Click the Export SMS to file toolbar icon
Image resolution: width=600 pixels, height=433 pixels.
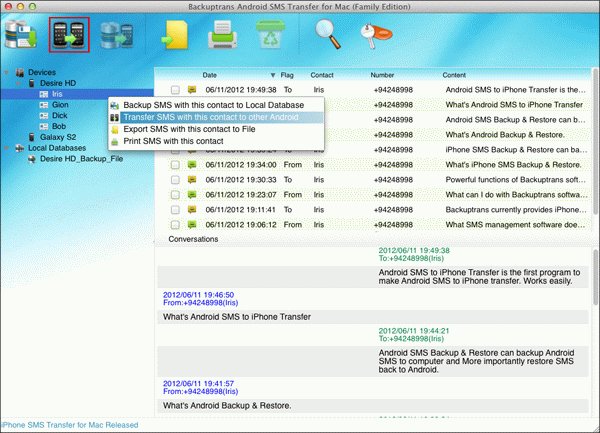click(x=175, y=35)
